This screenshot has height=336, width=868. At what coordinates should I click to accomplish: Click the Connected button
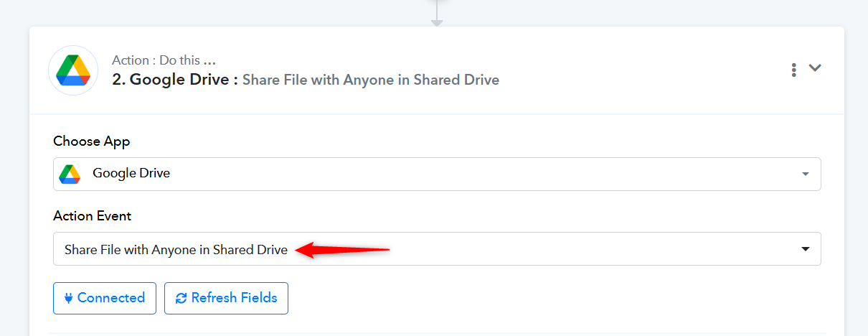(x=105, y=298)
